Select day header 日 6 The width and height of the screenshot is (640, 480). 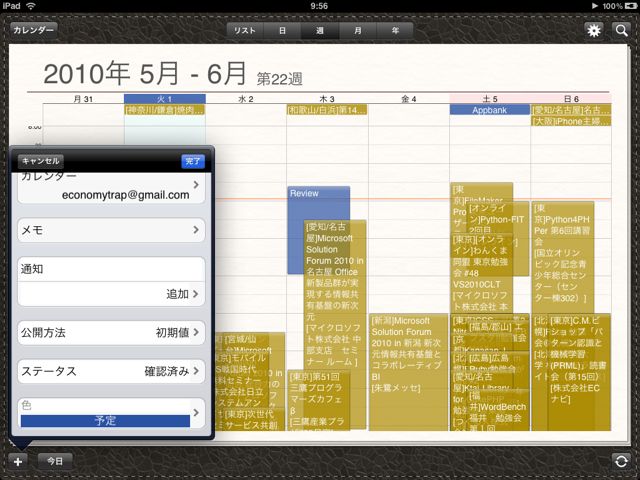571,99
